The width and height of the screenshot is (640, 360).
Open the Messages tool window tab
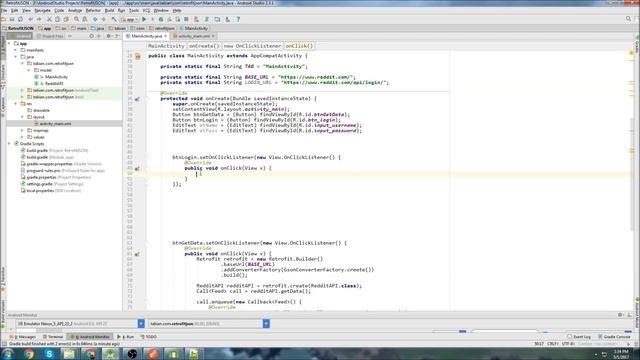(24, 337)
